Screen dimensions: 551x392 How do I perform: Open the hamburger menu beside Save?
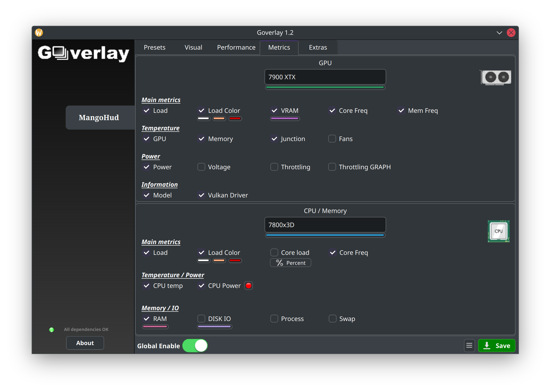point(469,346)
